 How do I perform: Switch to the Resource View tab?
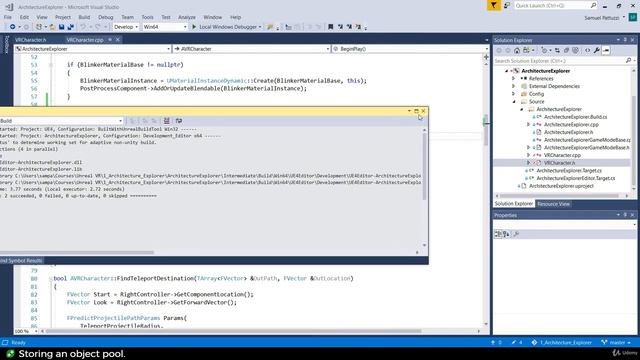pyautogui.click(x=553, y=204)
